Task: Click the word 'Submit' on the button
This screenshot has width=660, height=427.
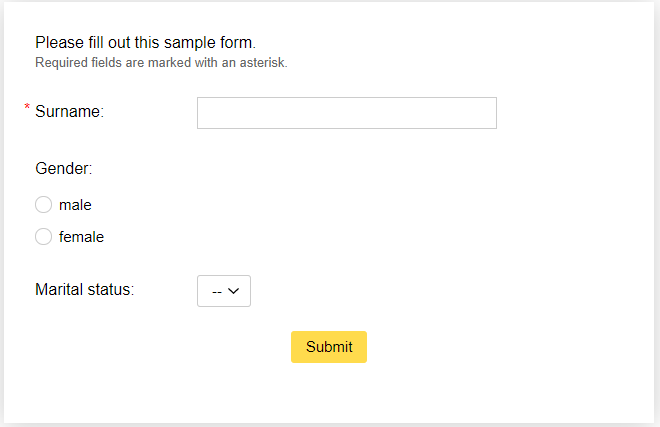Action: click(x=329, y=347)
